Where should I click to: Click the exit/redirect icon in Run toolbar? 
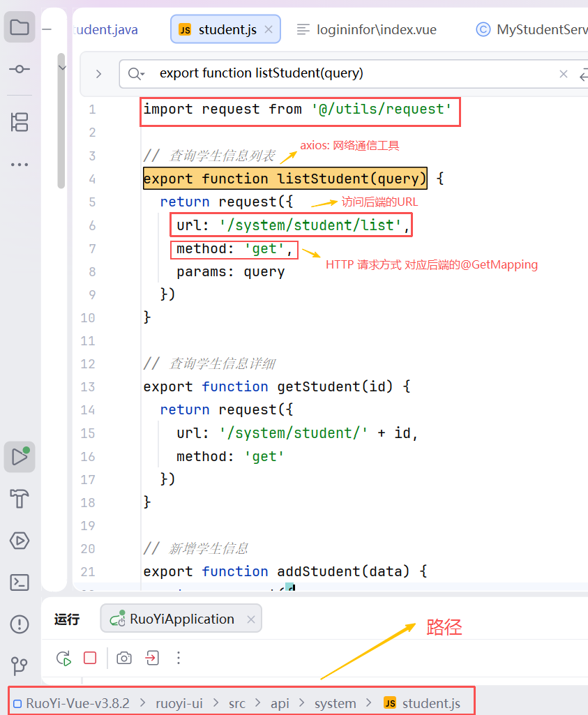(x=152, y=658)
